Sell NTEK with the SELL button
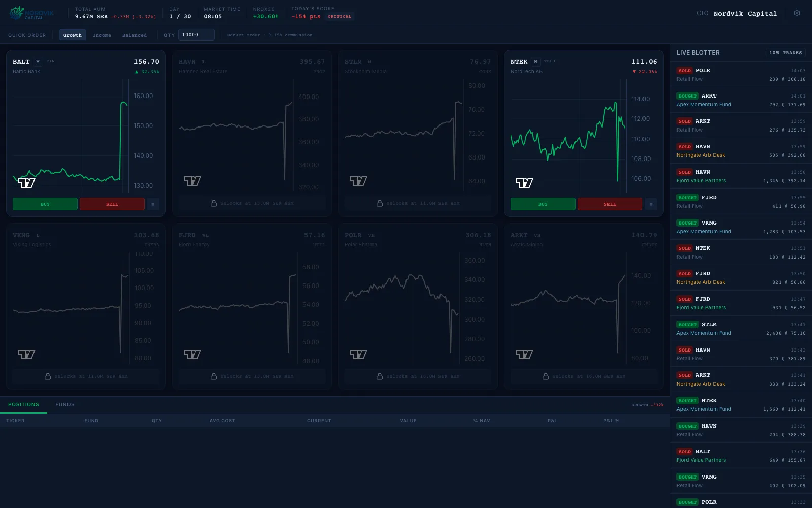The height and width of the screenshot is (508, 812). tap(610, 204)
